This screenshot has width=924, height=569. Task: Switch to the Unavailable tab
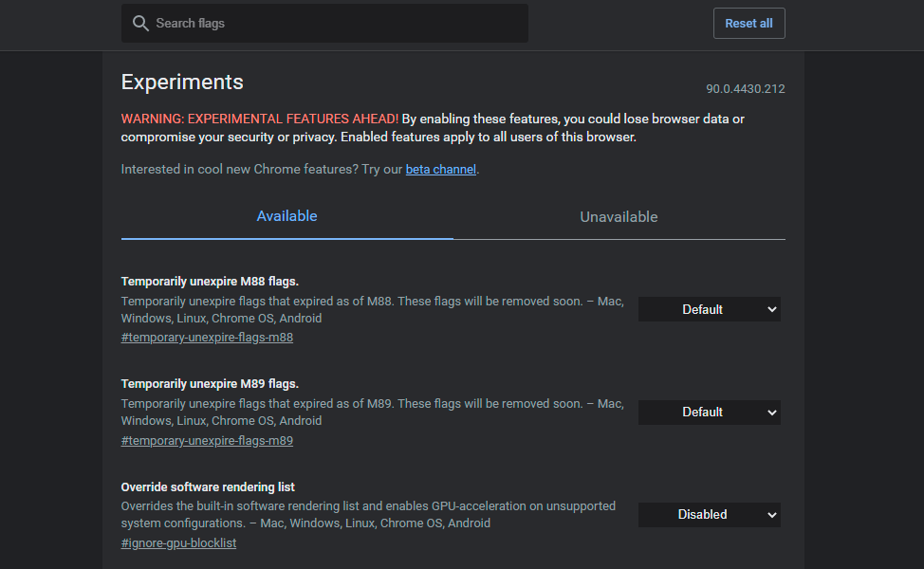619,217
